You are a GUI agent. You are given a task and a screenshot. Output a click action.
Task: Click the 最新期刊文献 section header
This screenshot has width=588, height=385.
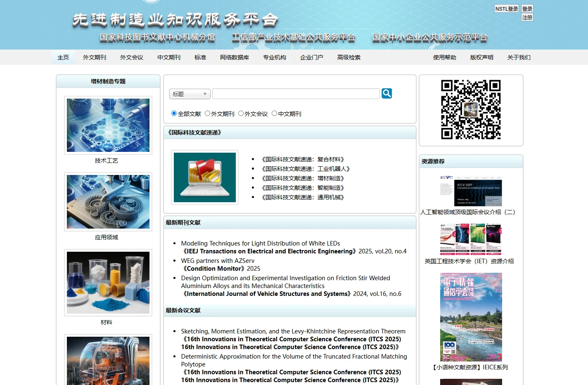coord(290,222)
